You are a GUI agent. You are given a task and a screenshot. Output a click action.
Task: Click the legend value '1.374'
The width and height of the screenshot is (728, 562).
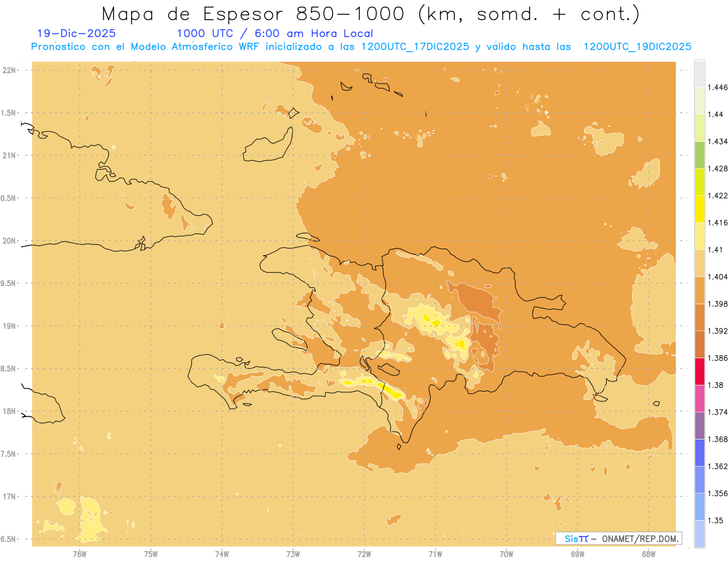click(x=719, y=412)
